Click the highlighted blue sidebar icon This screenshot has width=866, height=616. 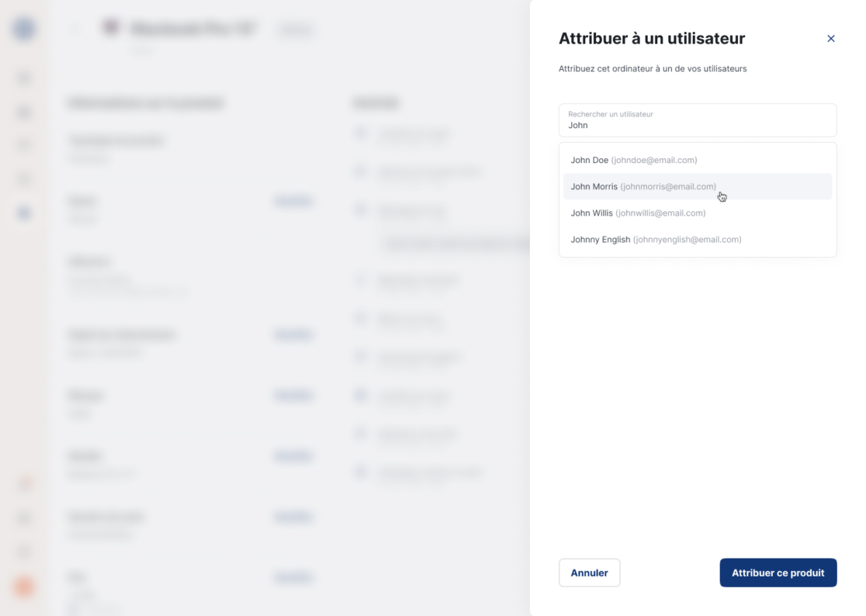24,213
